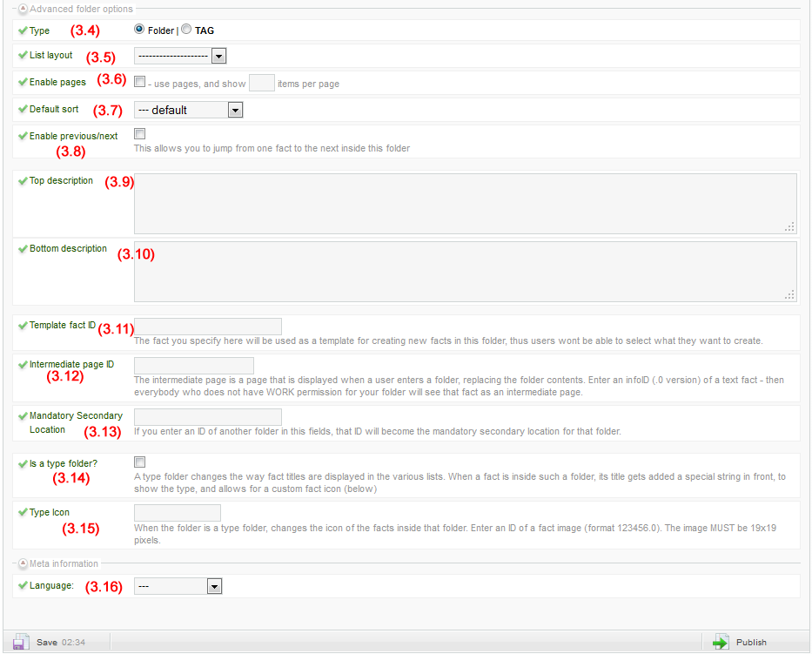Click the green Publish arrow icon
812x654 pixels.
point(720,641)
